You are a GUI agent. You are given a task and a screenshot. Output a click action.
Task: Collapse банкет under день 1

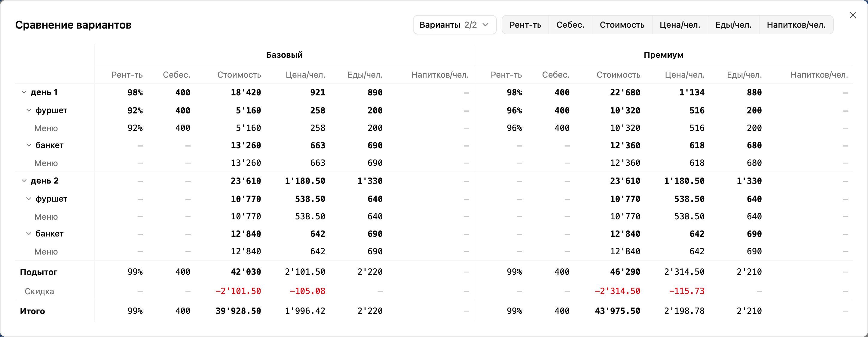[29, 145]
